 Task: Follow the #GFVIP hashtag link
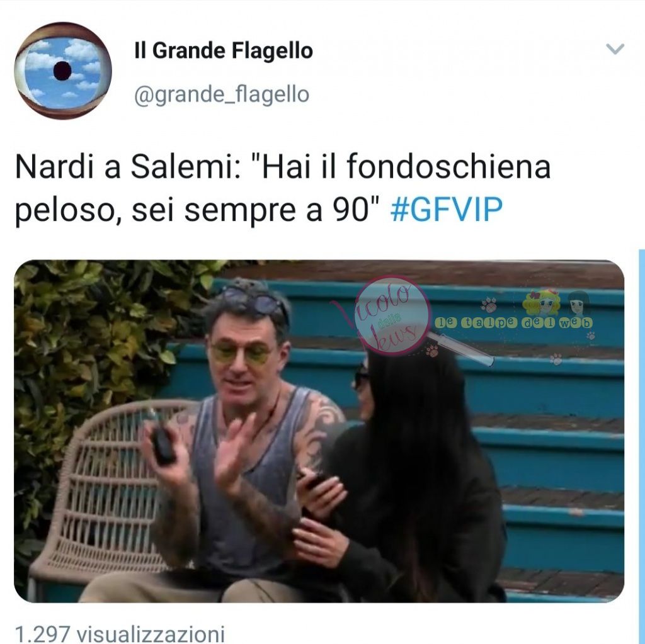[x=447, y=210]
